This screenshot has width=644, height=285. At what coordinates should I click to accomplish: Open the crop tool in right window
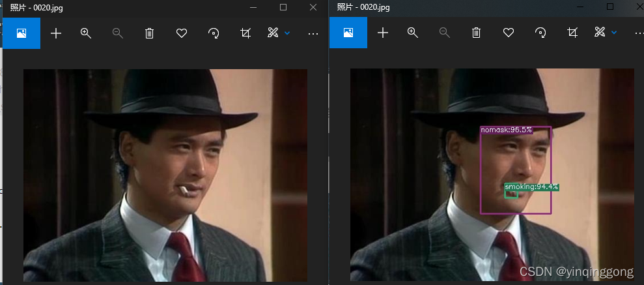tap(572, 33)
